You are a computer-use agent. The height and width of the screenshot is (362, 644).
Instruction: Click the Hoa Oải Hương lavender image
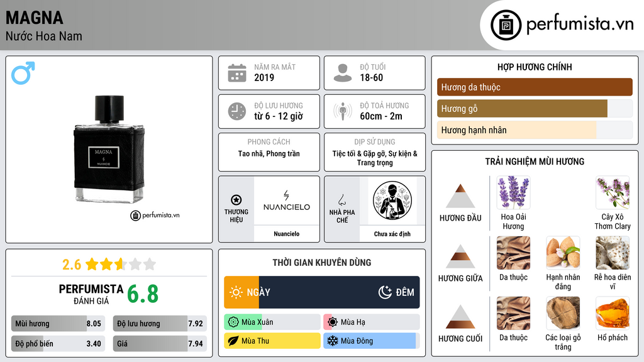pos(513,192)
